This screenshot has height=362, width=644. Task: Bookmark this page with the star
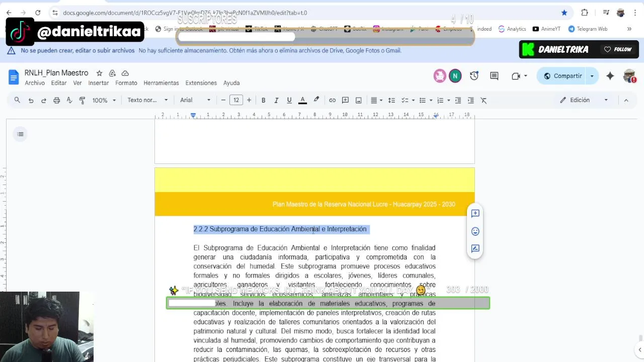tap(564, 13)
